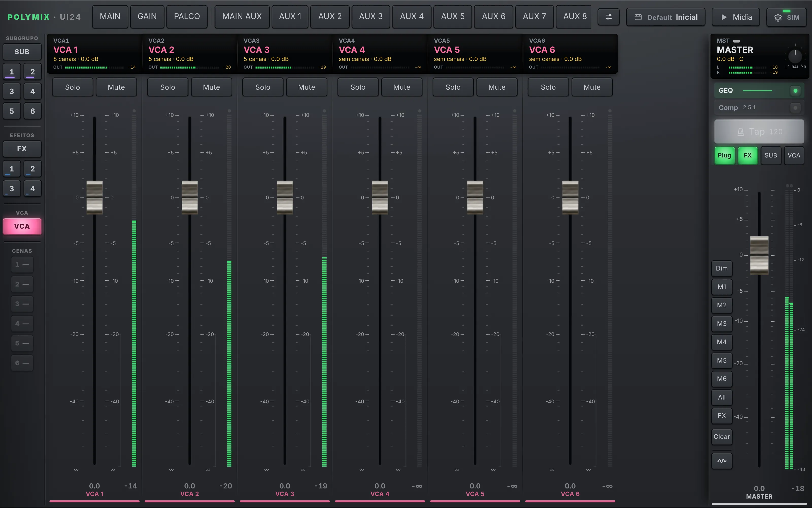
Task: Click the MASTER header panel title
Action: pos(735,50)
